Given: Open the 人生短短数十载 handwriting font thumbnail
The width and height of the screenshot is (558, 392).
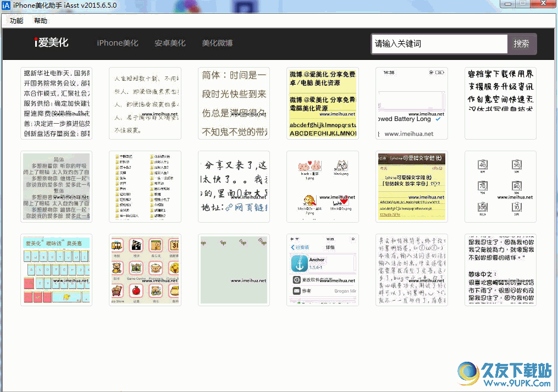Looking at the screenshot, I should 145,103.
